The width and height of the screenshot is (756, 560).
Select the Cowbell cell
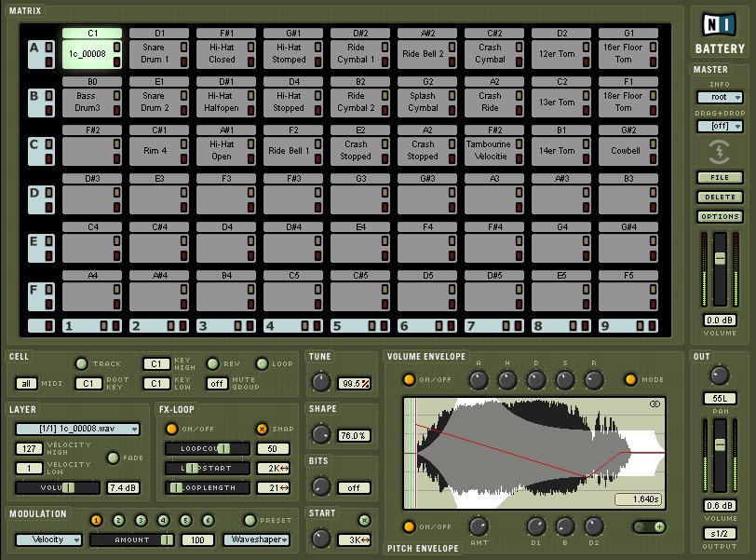click(628, 151)
